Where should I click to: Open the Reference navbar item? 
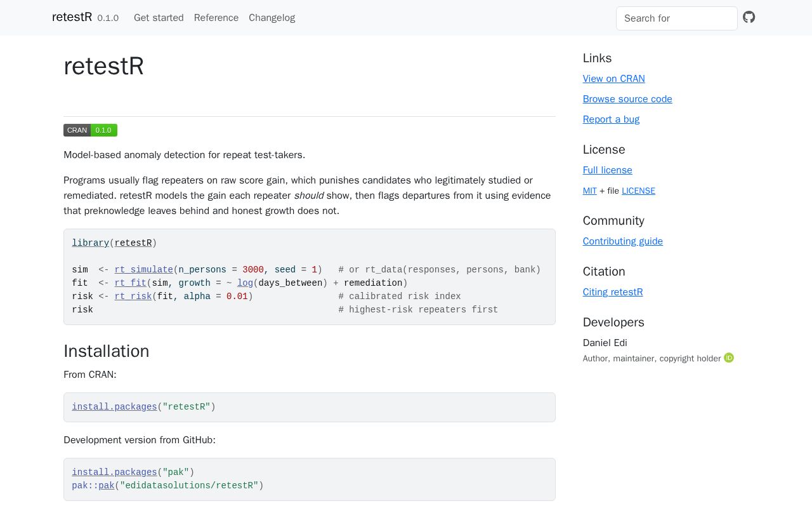pos(216,18)
